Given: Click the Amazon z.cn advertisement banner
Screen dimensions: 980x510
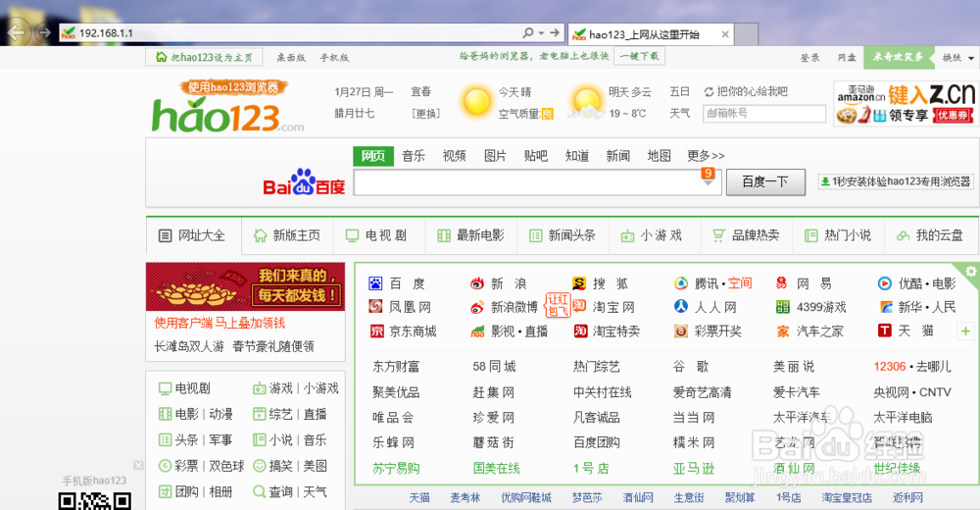Looking at the screenshot, I should [906, 103].
